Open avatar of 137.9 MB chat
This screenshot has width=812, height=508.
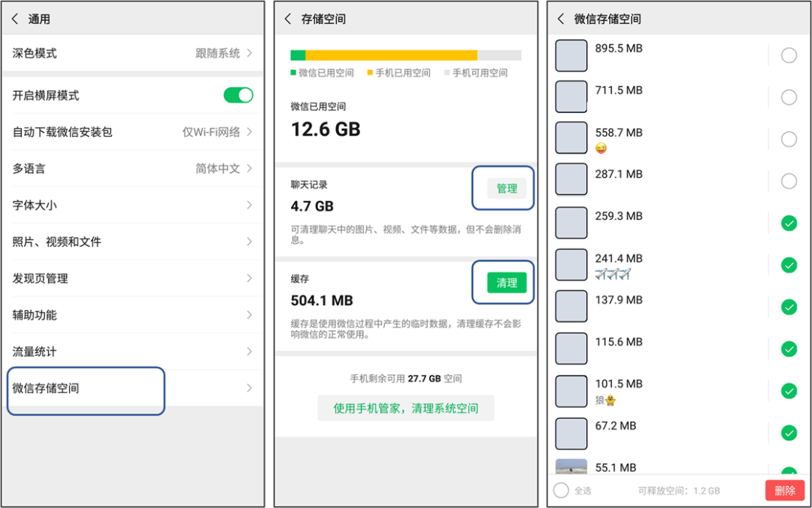coord(571,306)
